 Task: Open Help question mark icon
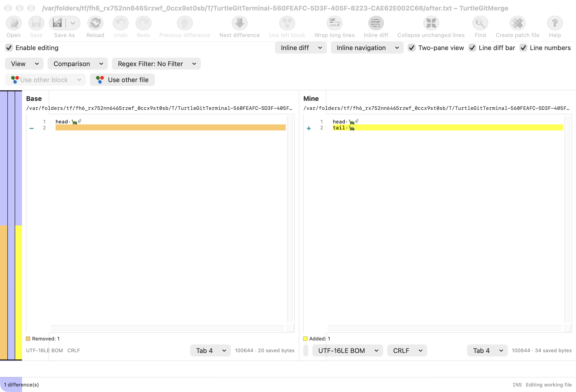click(x=555, y=23)
